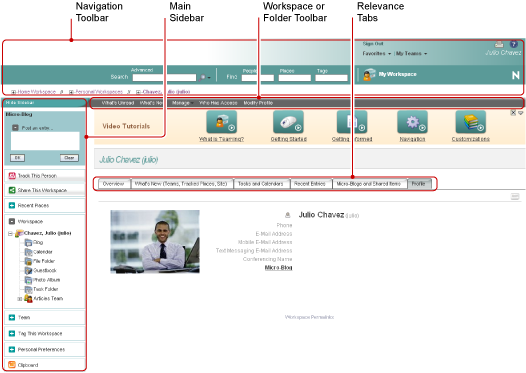Click the Hide Sidebar button
This screenshot has height=373, width=526.
(20, 103)
